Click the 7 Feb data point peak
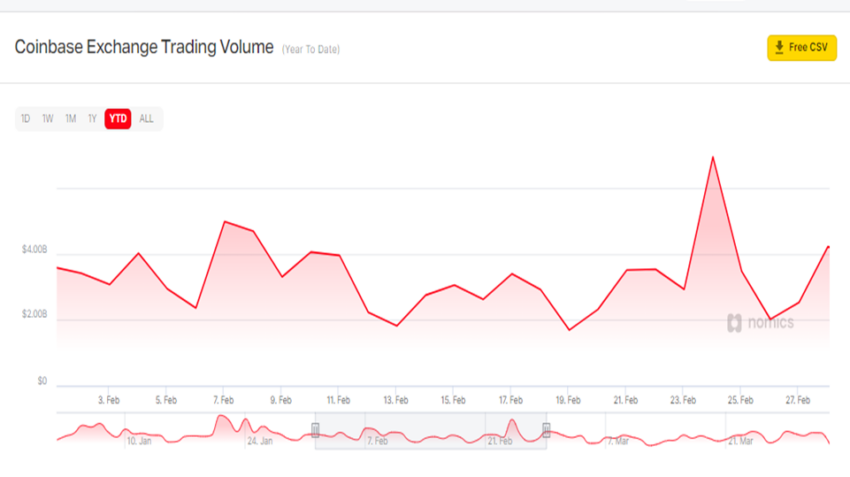Screen dimensions: 850x477 224,222
